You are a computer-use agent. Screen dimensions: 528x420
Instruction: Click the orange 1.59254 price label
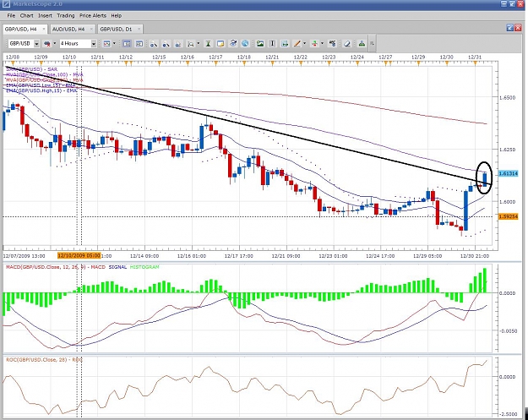click(x=508, y=216)
